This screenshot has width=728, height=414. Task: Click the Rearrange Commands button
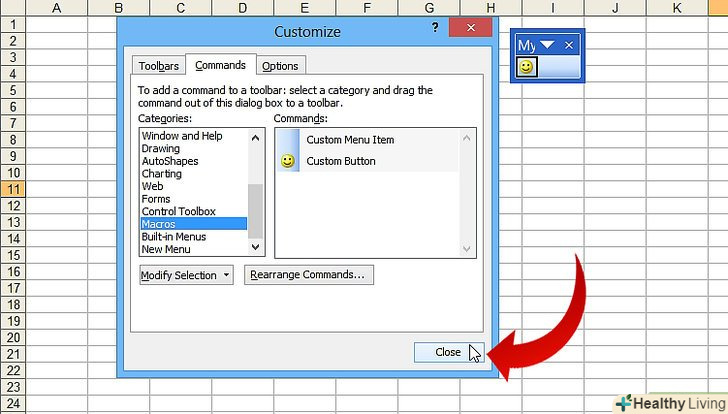point(309,275)
